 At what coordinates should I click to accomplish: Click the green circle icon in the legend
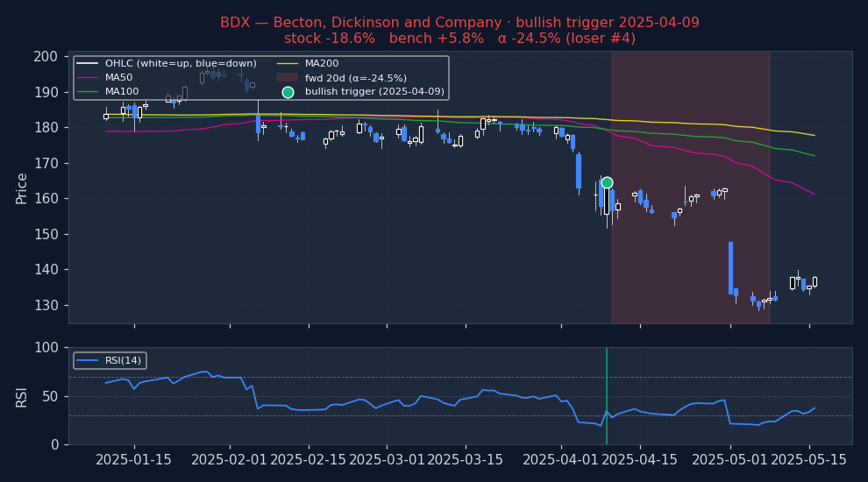click(x=288, y=92)
